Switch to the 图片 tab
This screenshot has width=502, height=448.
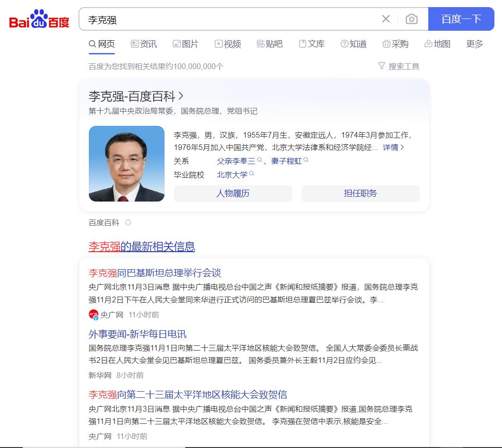186,44
